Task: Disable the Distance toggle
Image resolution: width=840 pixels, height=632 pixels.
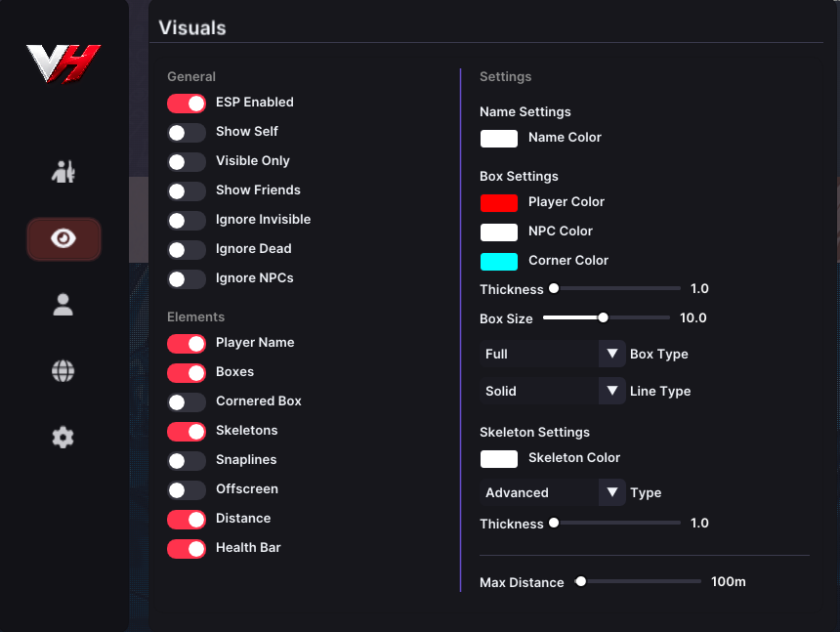Action: [x=187, y=520]
